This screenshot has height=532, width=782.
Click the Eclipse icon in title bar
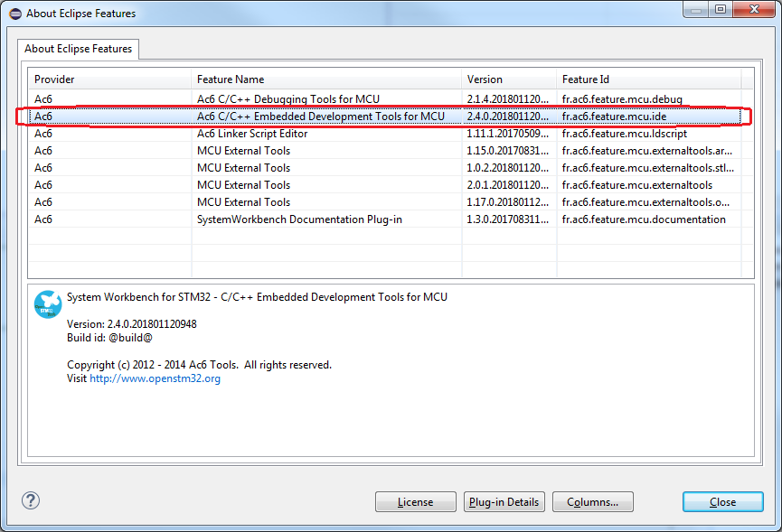13,14
